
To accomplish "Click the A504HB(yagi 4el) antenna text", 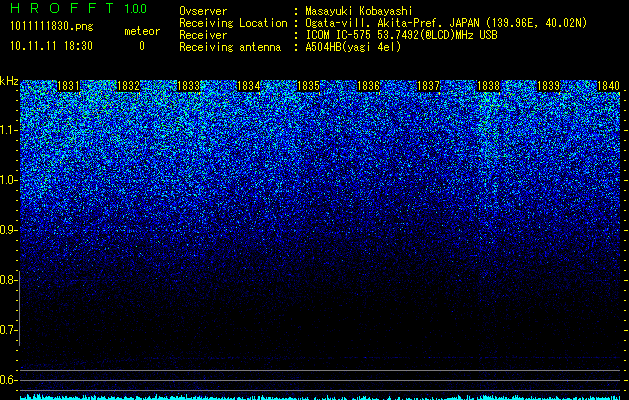I will 353,47.
